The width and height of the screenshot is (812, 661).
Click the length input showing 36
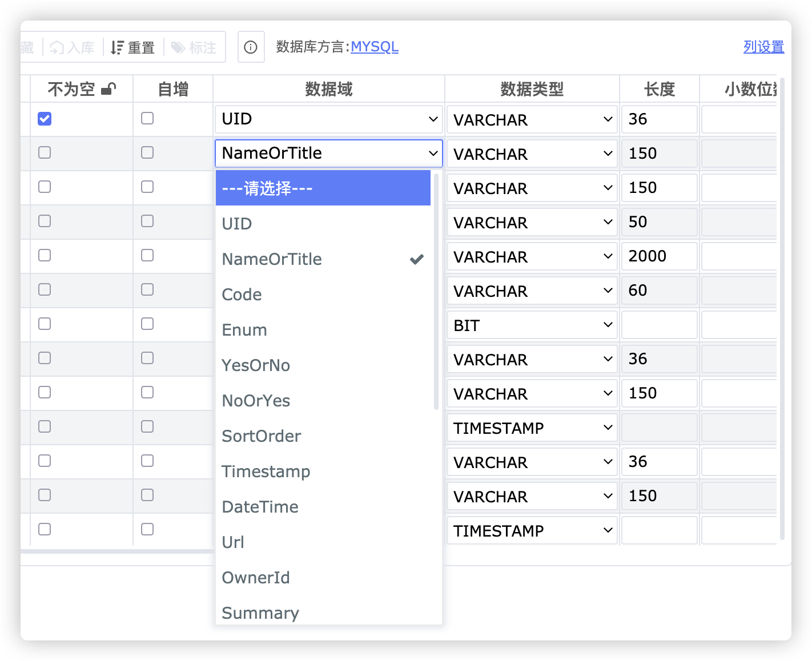pos(659,119)
